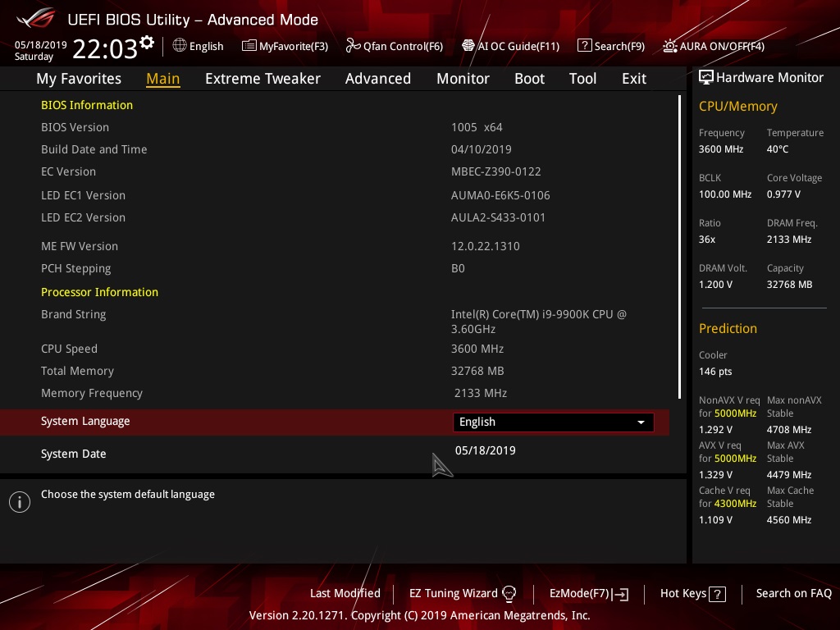Open the My Favorites tab
Image resolution: width=840 pixels, height=630 pixels.
(79, 79)
